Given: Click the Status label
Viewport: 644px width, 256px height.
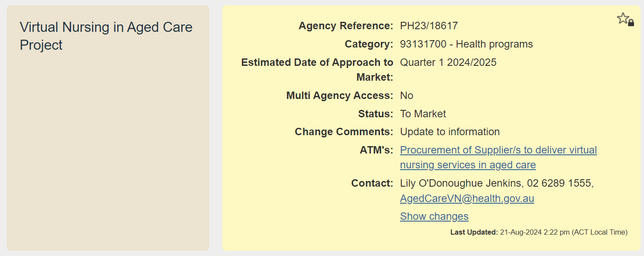Looking at the screenshot, I should 376,114.
